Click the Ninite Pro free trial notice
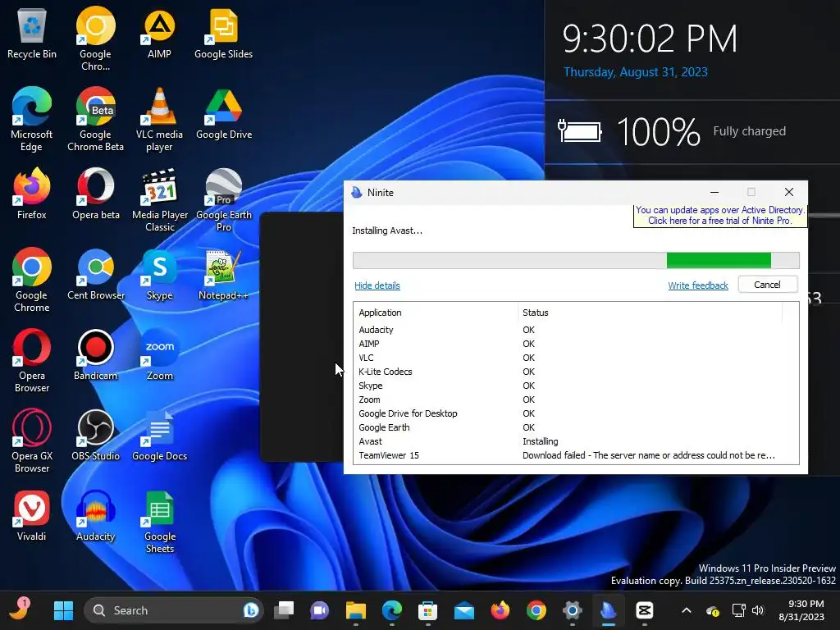This screenshot has width=840, height=630. (719, 216)
